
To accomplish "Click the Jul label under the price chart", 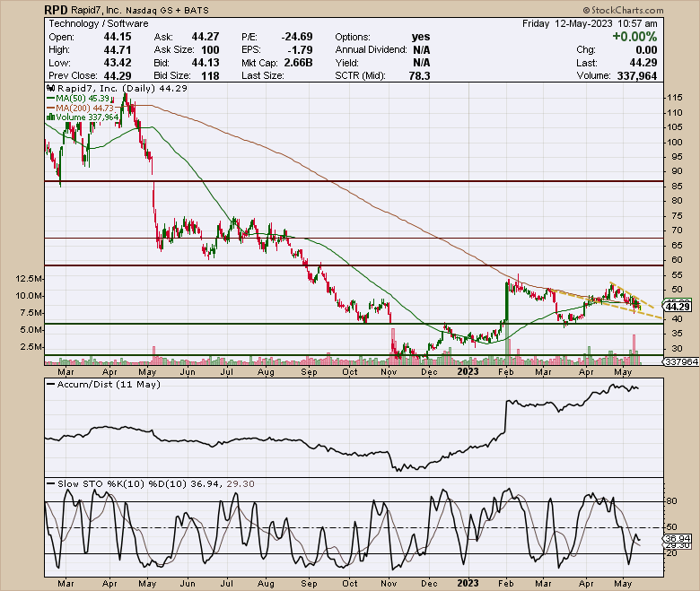I will coord(227,372).
